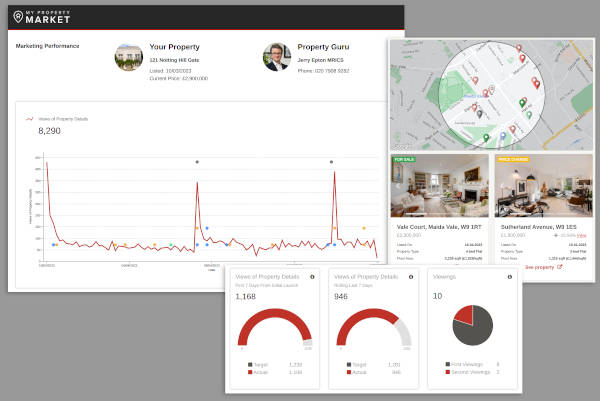
Task: Click the red slice of Viewings pie chart
Action: point(465,315)
